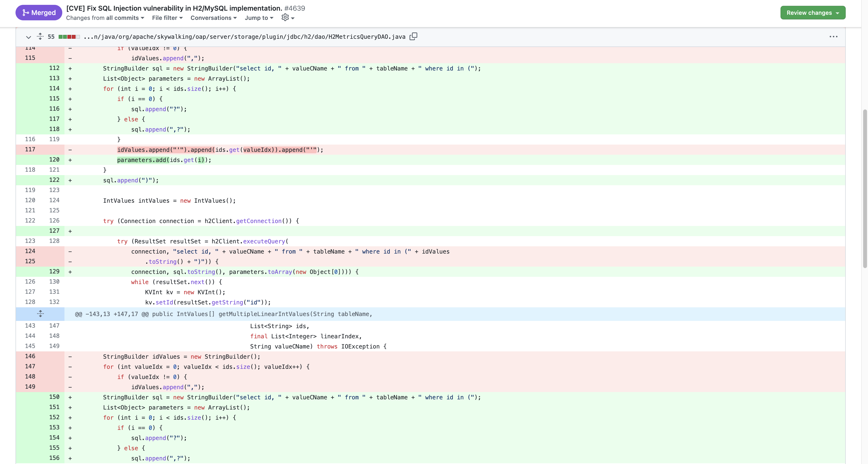The height and width of the screenshot is (464, 868).
Task: Open the file options three-dot menu
Action: click(x=833, y=36)
